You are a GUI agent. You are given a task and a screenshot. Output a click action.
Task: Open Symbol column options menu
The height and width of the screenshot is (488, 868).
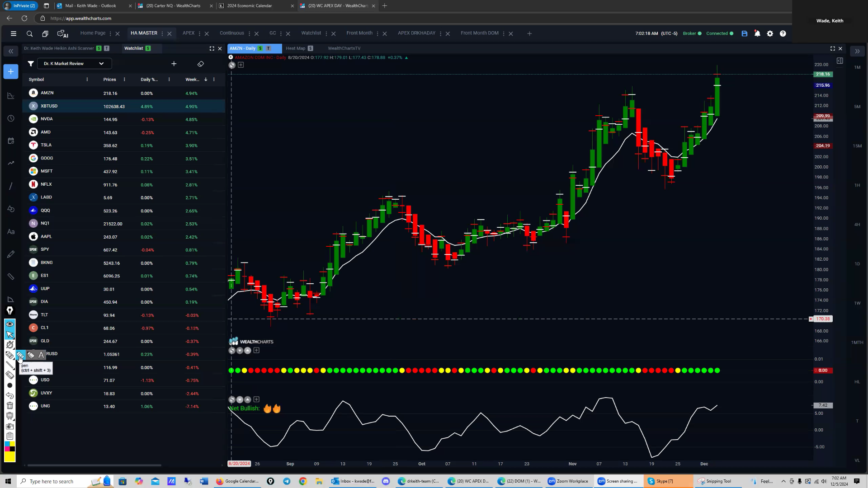tap(87, 80)
